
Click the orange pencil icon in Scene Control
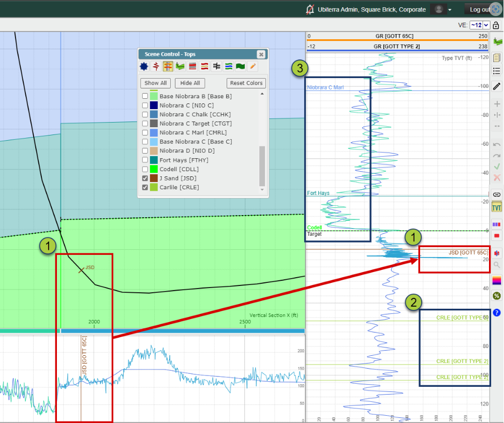click(253, 66)
